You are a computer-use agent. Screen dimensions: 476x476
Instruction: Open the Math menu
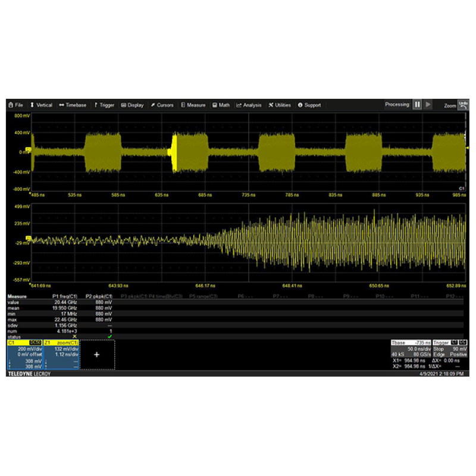pos(221,105)
